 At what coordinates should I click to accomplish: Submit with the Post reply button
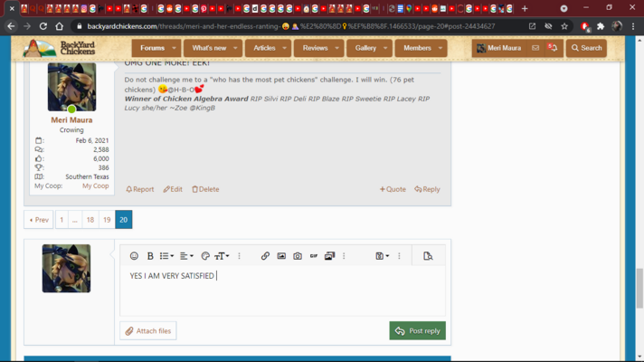(x=417, y=330)
